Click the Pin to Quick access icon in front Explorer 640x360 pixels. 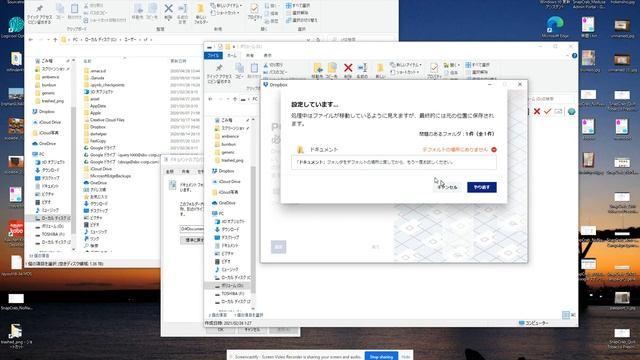(219, 68)
